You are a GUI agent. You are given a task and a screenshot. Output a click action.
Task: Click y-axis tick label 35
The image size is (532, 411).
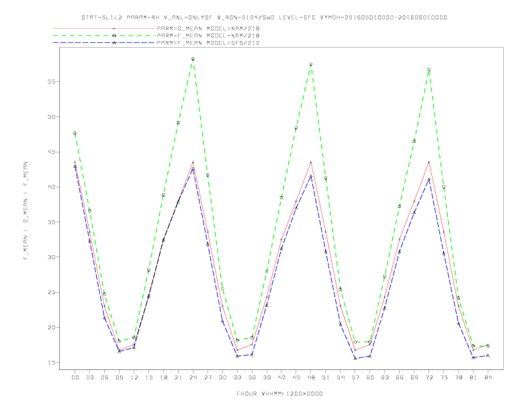(x=51, y=222)
